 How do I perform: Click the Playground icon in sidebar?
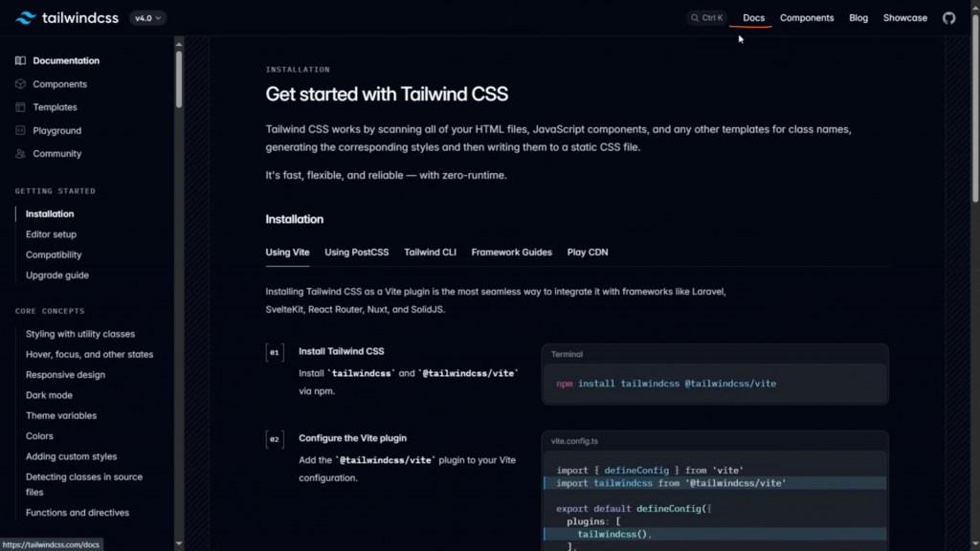pos(20,130)
